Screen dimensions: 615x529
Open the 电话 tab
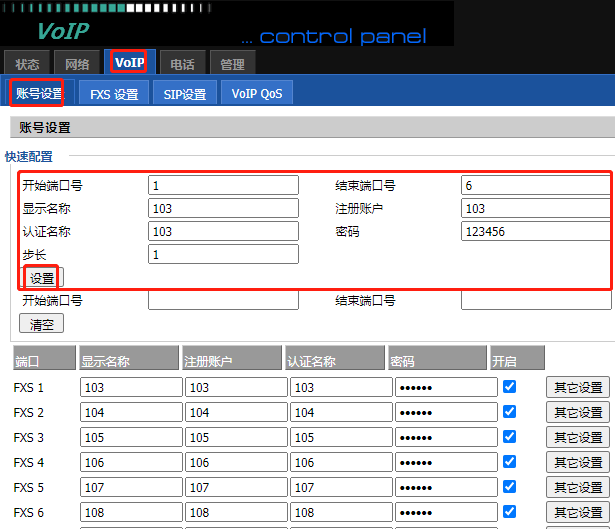point(181,64)
